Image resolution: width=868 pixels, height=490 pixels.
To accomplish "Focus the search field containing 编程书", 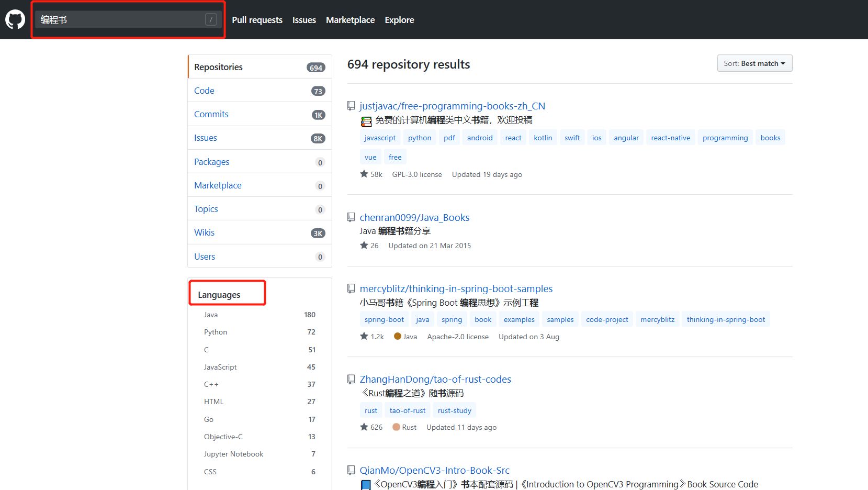I will click(x=129, y=20).
